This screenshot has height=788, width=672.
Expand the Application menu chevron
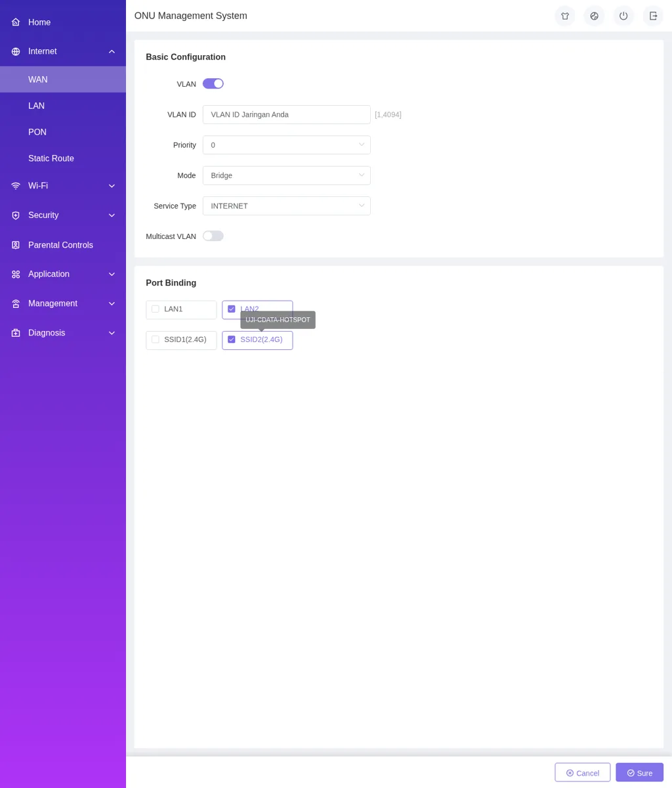pos(112,274)
